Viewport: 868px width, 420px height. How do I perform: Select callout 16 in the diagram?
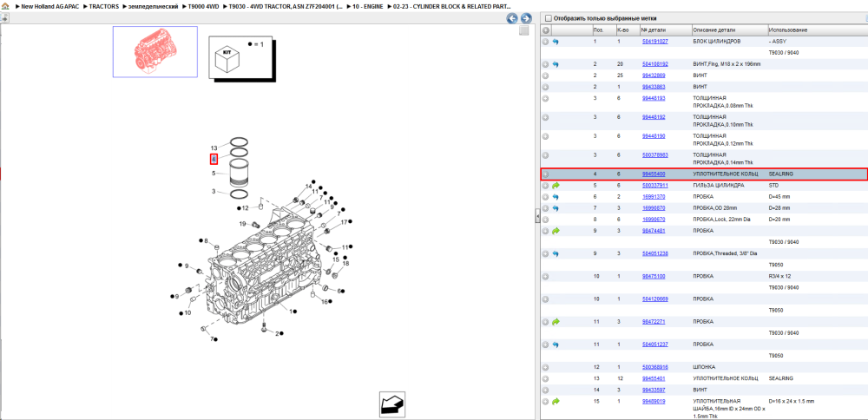point(325,302)
